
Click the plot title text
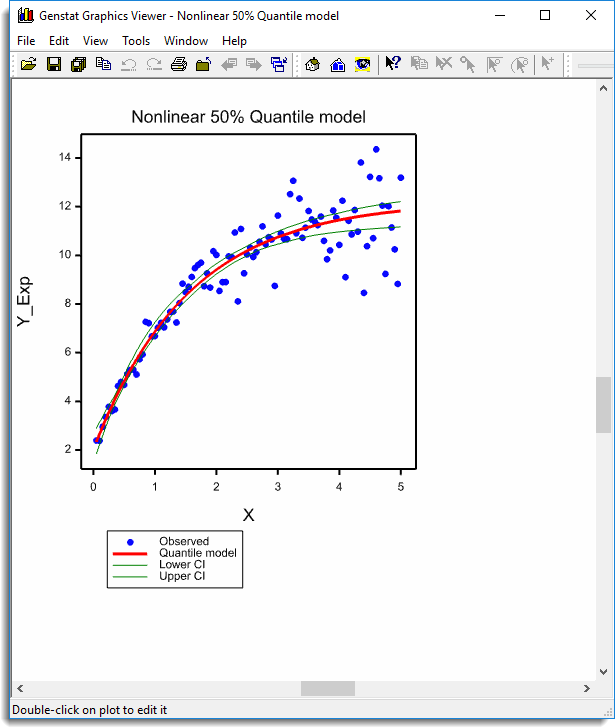pyautogui.click(x=248, y=117)
